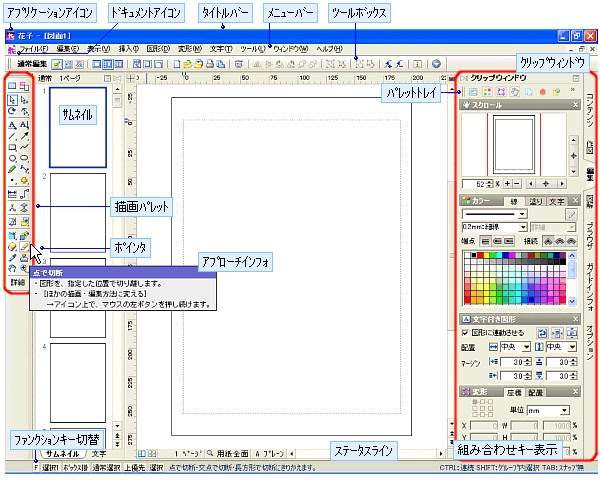Switch to the コンテンツ side tab

click(x=589, y=111)
